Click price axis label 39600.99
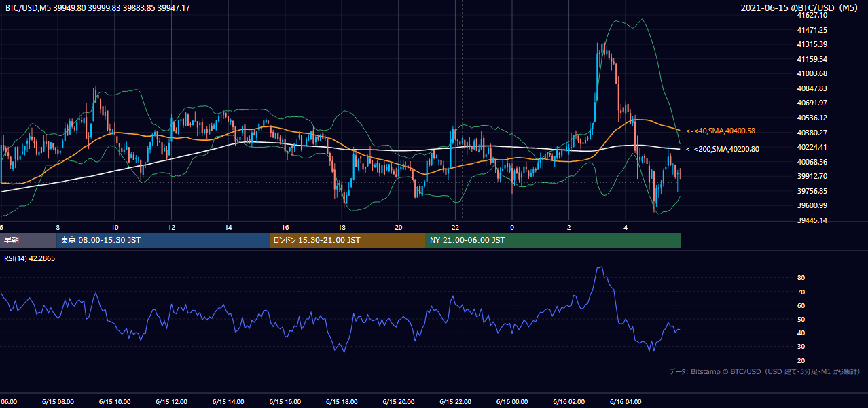868x408 pixels. [812, 205]
